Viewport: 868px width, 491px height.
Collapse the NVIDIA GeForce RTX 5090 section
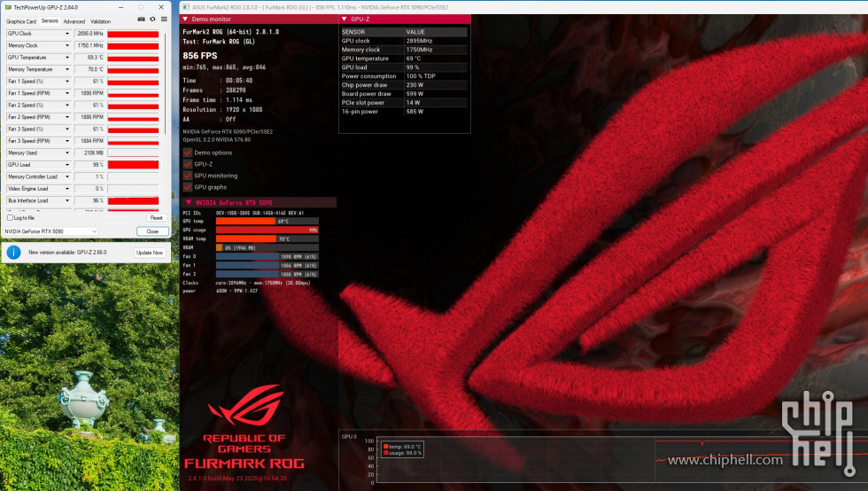188,202
